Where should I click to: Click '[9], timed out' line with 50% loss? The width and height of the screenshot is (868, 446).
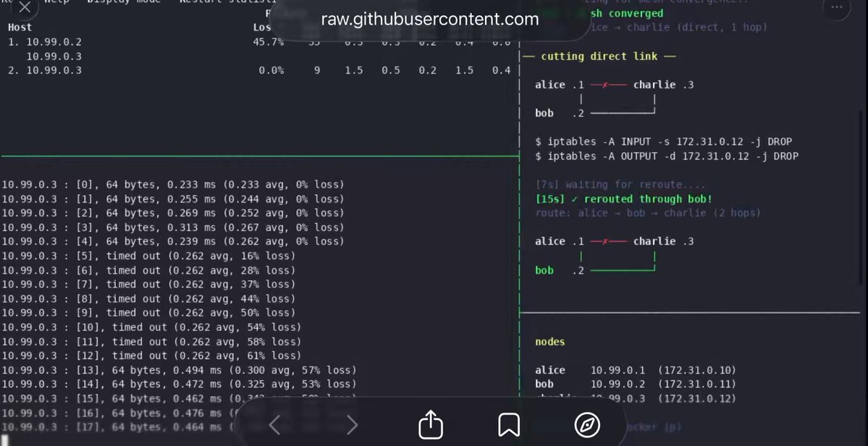148,313
